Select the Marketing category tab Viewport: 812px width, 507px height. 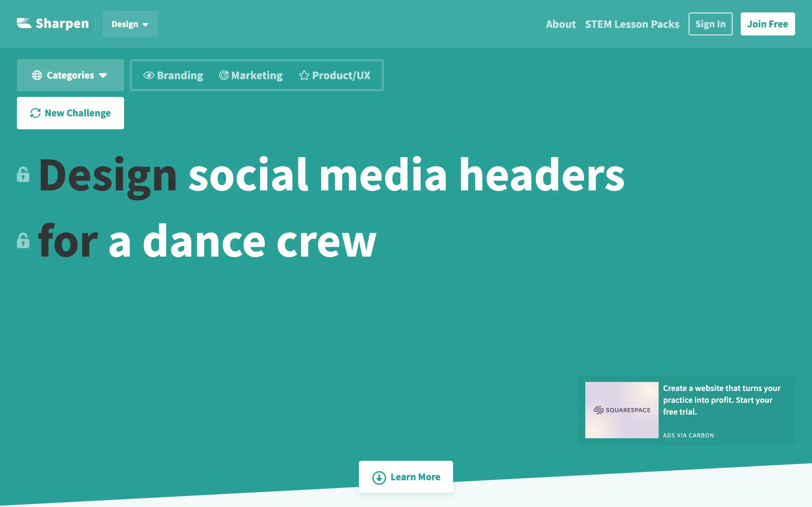pyautogui.click(x=257, y=75)
